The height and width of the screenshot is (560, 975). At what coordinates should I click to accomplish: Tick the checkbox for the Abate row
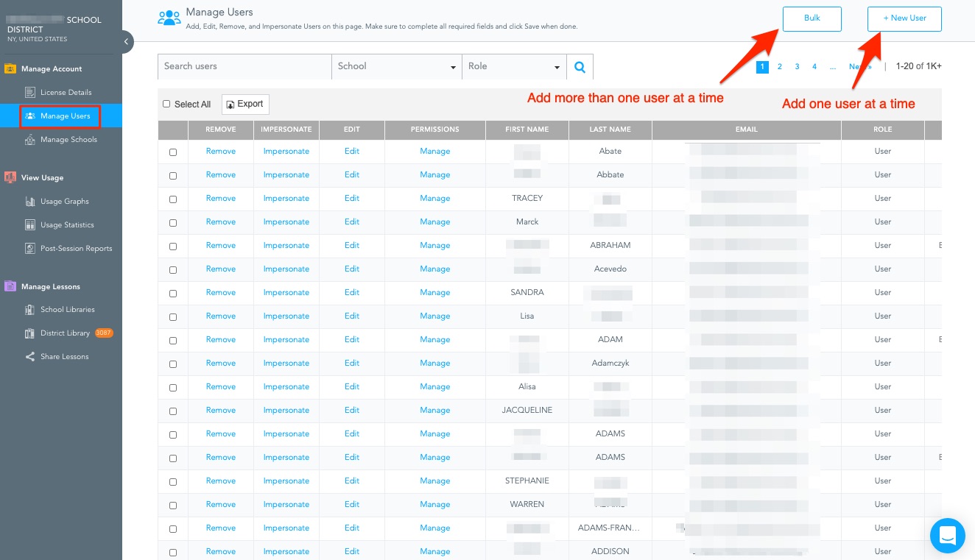173,152
